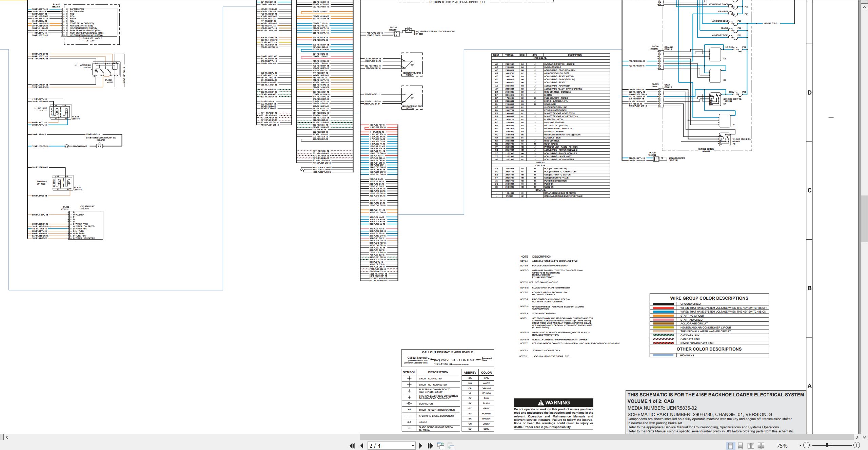Click 'HVAC AIR CONDITION - ENGINE' table row
The image size is (868, 450).
tap(551, 64)
